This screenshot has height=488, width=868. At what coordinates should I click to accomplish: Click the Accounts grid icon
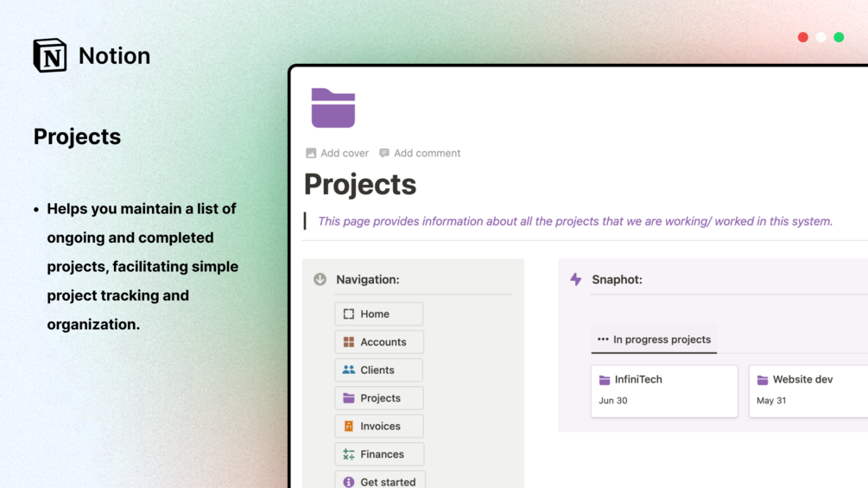pos(349,342)
